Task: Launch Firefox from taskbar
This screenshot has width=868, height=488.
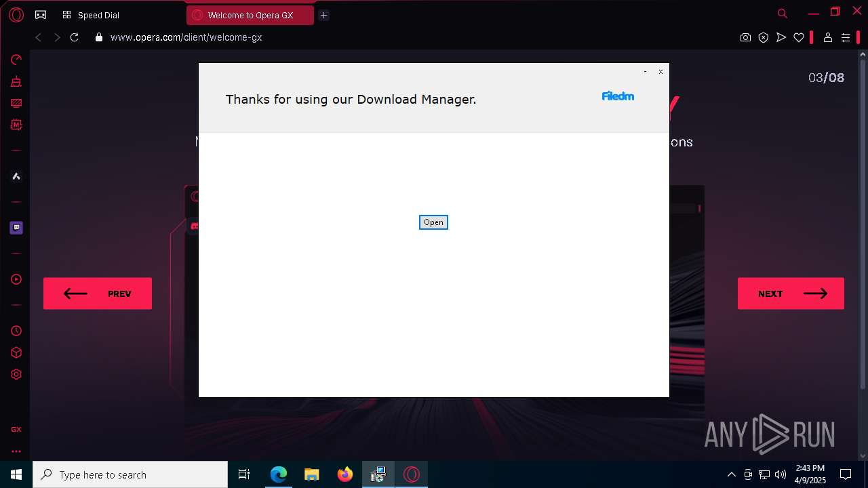Action: coord(345,474)
